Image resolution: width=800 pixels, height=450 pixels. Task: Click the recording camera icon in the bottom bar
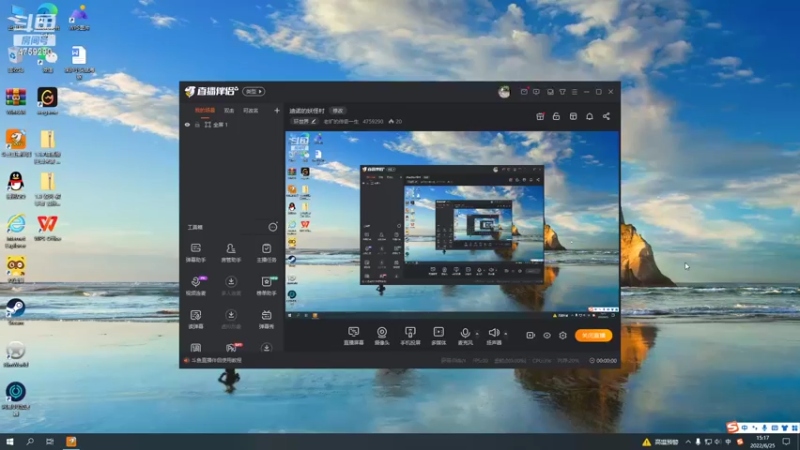[531, 335]
